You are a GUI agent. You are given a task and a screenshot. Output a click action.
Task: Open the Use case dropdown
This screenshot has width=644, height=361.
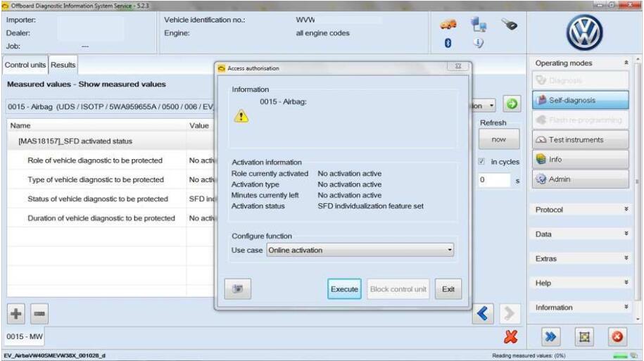(x=360, y=250)
